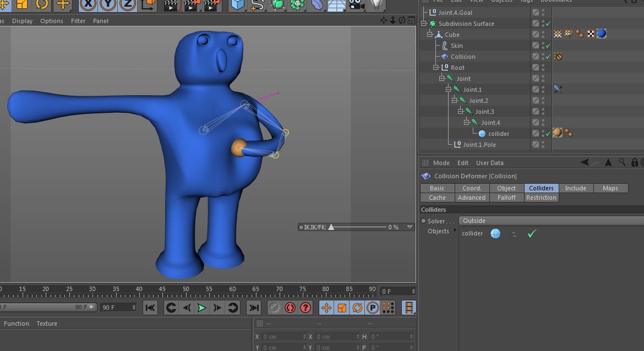Collapse the Cube tree node
The image size is (644, 351).
429,35
